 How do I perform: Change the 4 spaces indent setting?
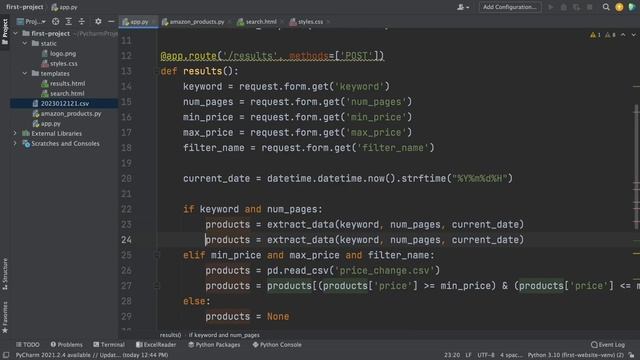point(511,356)
